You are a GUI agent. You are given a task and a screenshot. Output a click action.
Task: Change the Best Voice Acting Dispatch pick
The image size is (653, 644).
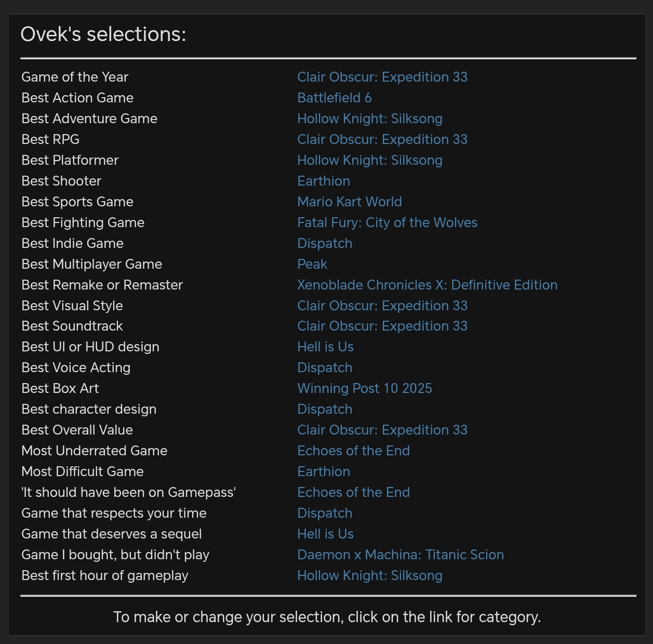(x=324, y=367)
